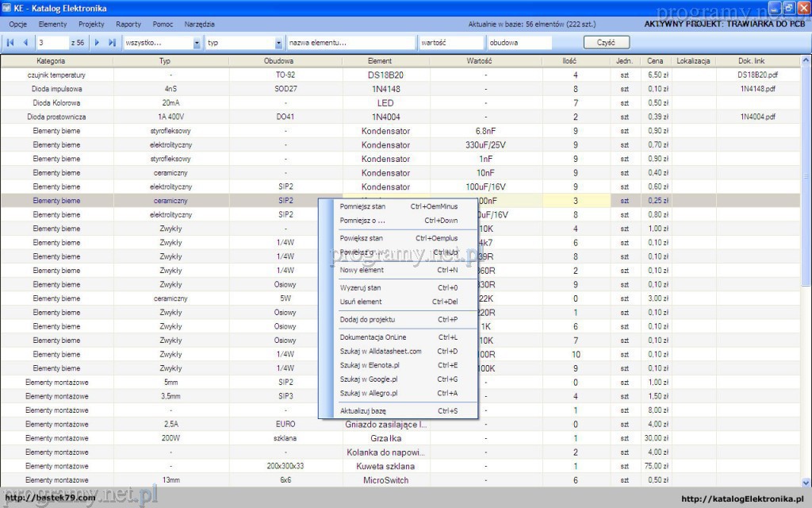
Task: Open the Raporty menu
Action: pyautogui.click(x=128, y=25)
